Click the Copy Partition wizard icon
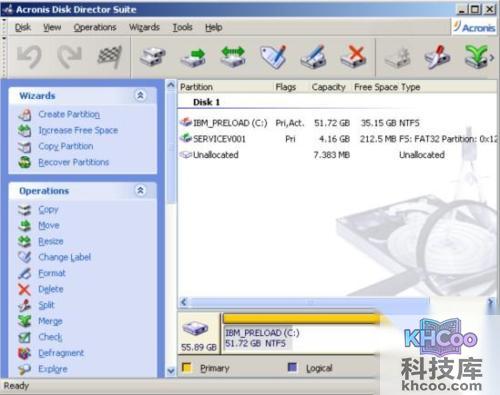500x395 pixels. pos(25,147)
